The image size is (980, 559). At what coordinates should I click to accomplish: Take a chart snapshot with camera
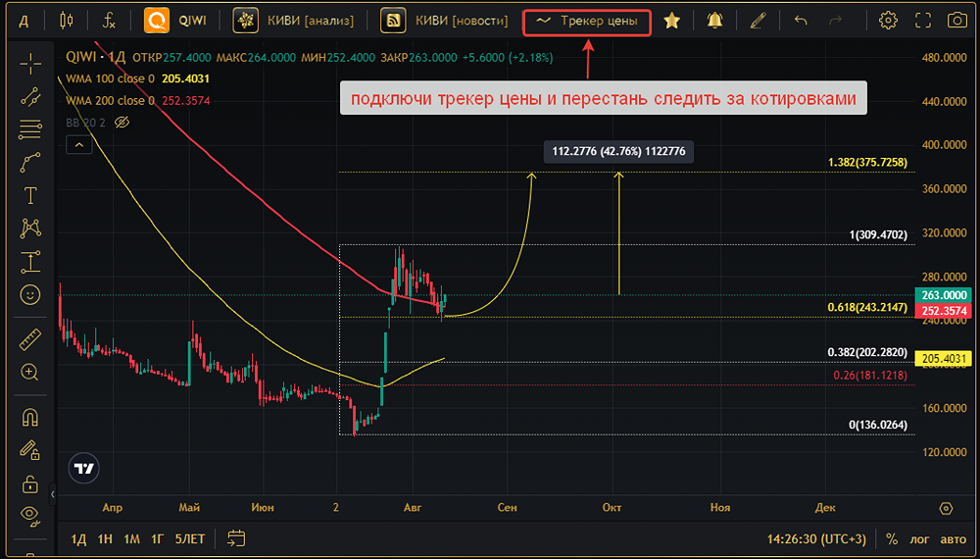[x=956, y=21]
